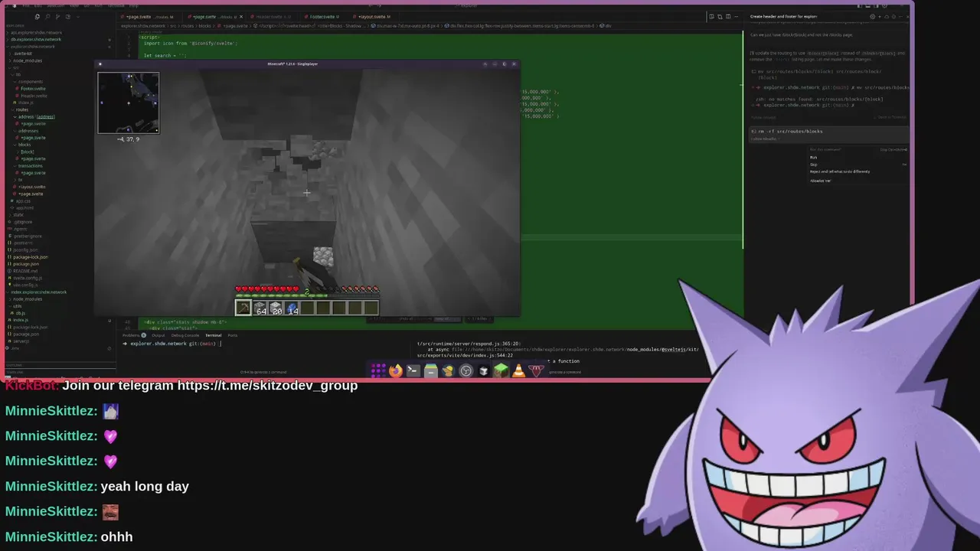This screenshot has width=980, height=551.
Task: Open svelte.config.js in the file tree
Action: click(x=28, y=278)
